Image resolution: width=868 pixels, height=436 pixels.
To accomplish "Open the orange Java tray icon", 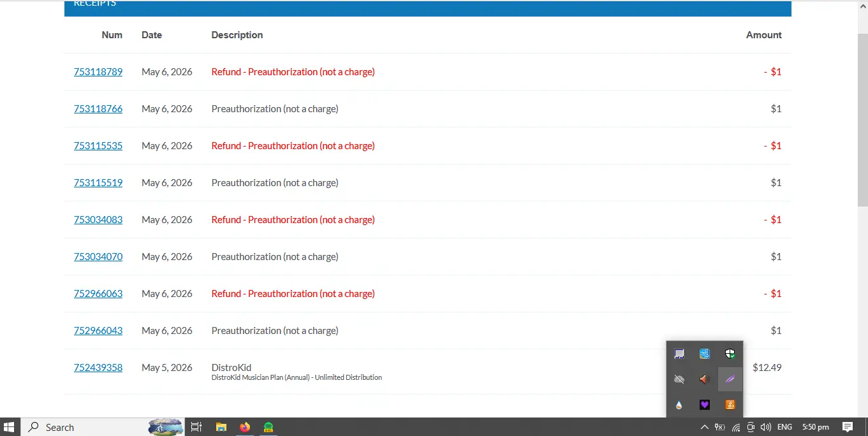I will coord(730,405).
